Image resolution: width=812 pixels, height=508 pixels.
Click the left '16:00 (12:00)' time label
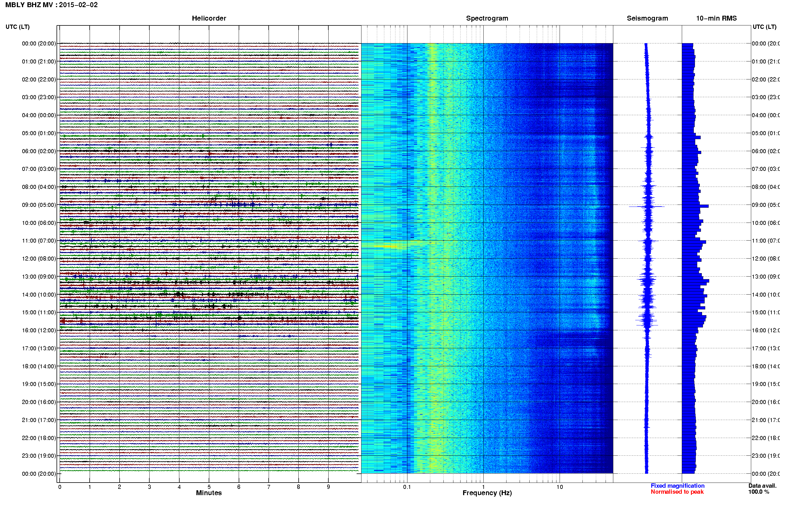click(x=39, y=330)
